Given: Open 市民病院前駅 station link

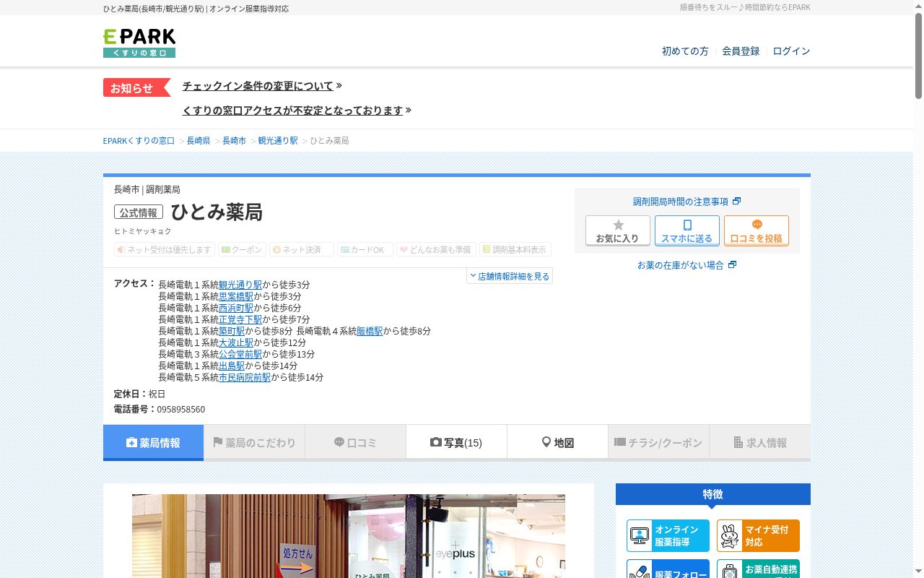Looking at the screenshot, I should tap(245, 377).
